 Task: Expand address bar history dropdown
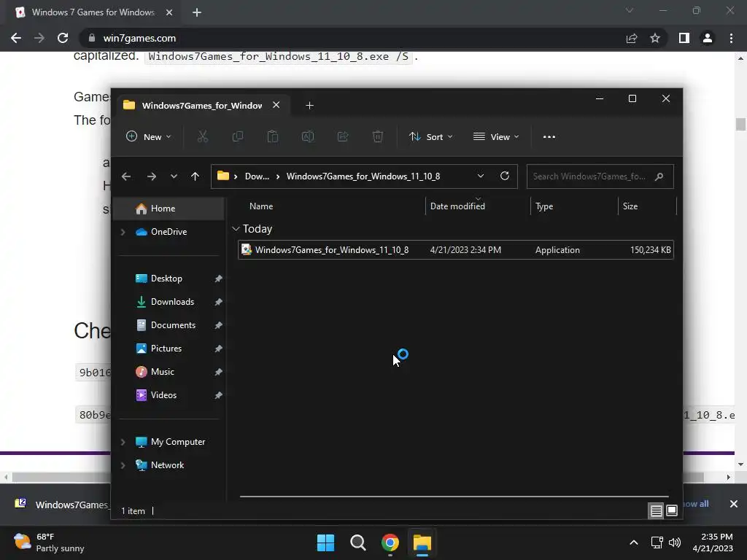click(x=481, y=176)
